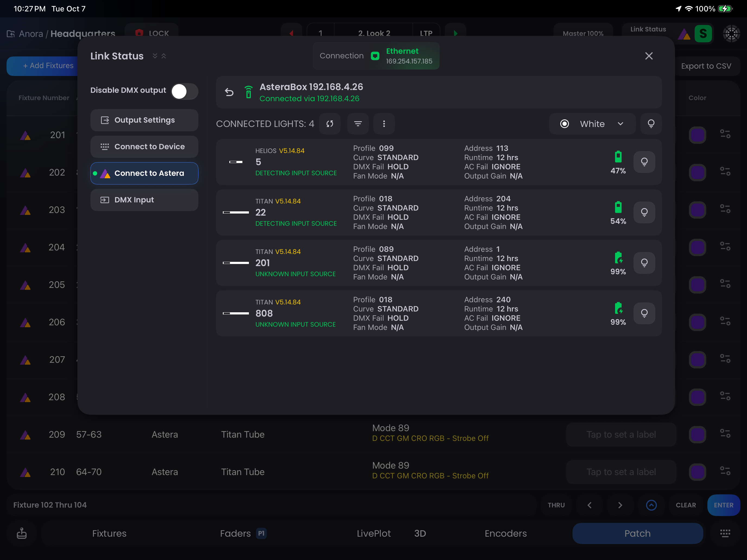Select the radio button next to White
The image size is (747, 560).
[564, 124]
